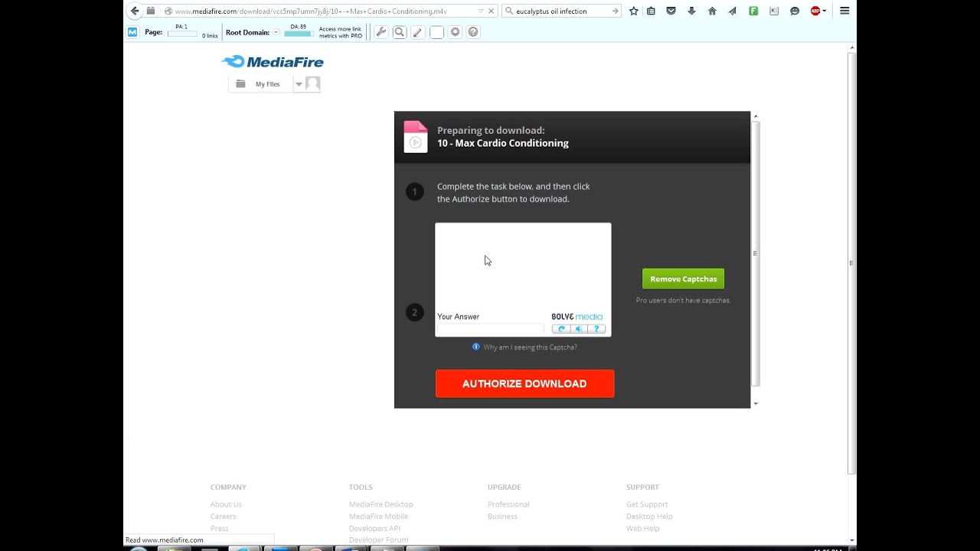Open My Files folder button
The height and width of the screenshot is (551, 980).
(x=260, y=84)
